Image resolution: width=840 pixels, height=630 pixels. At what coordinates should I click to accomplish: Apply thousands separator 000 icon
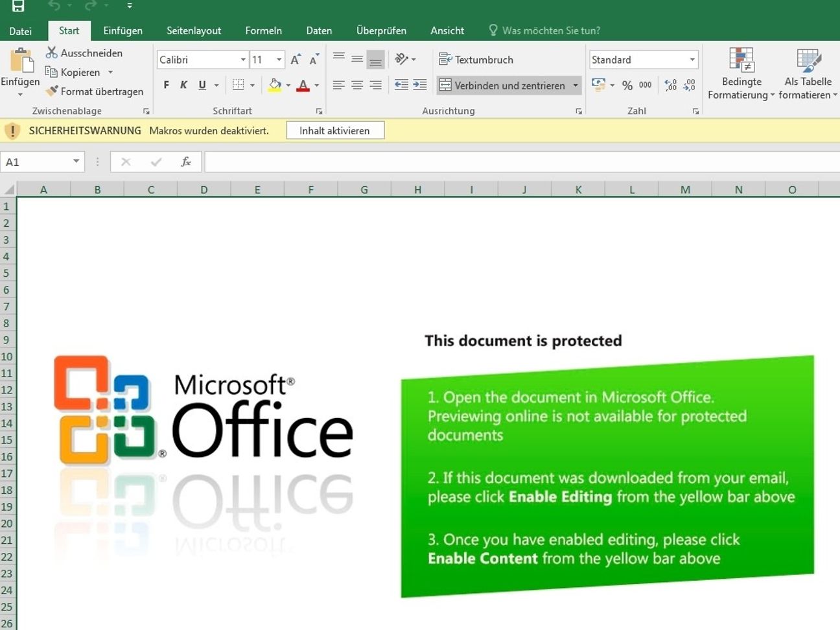[646, 85]
